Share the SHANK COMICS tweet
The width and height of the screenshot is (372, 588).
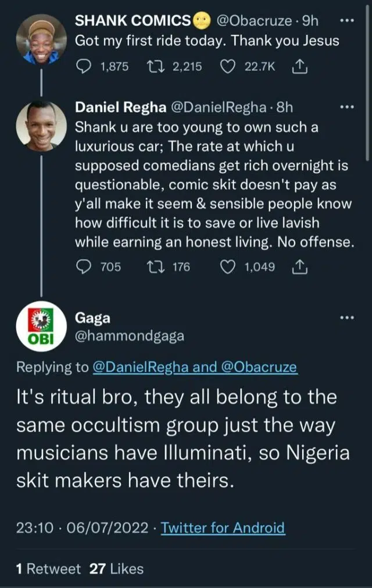pos(298,67)
